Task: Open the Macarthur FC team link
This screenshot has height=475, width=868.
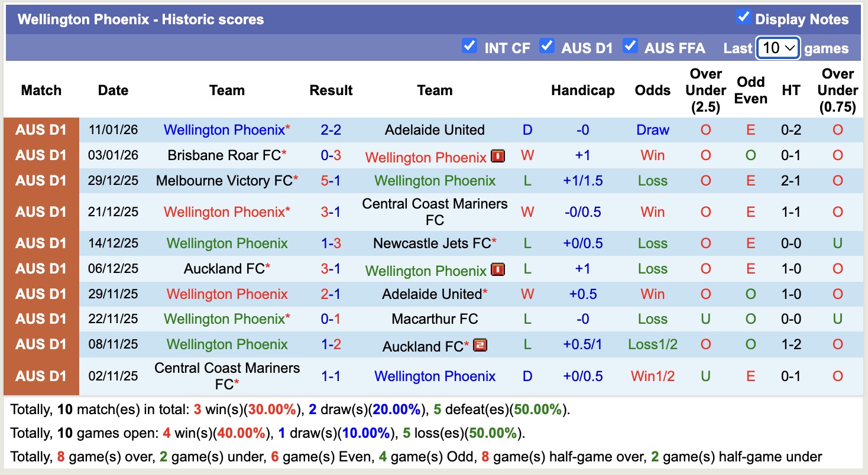Action: [435, 319]
